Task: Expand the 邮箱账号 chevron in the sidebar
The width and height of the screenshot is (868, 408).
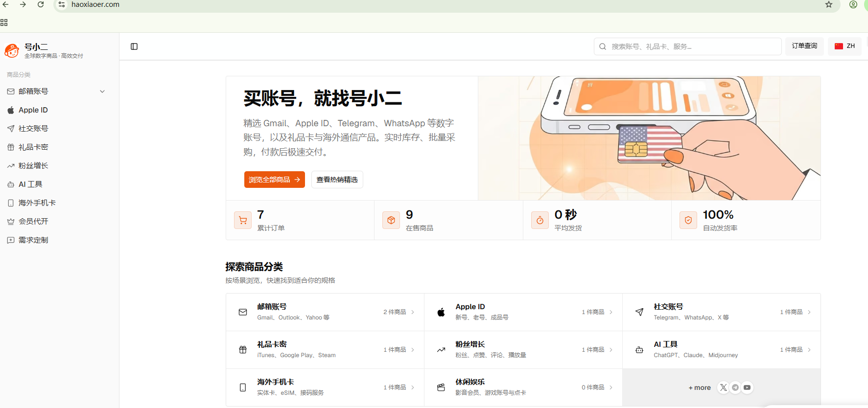Action: (x=102, y=91)
